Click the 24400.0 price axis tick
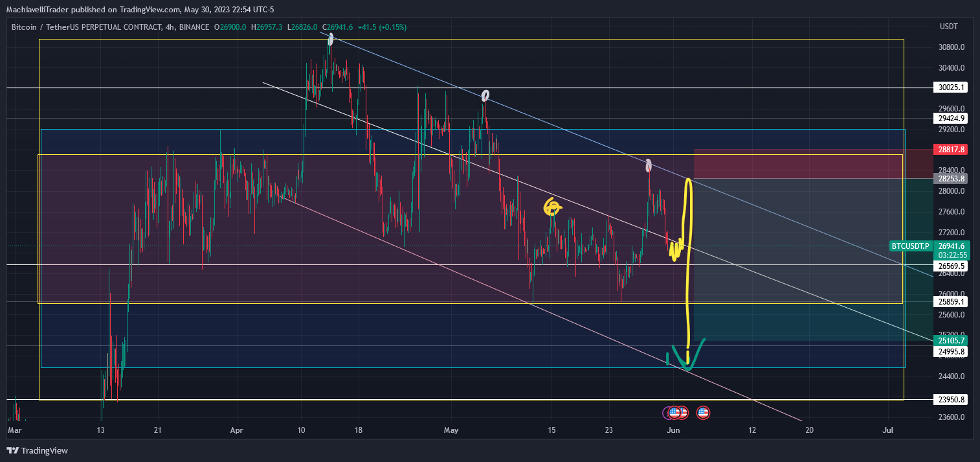Viewport: 980px width, 462px height. 951,376
